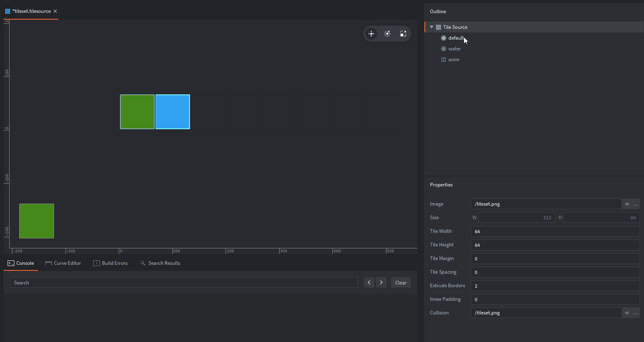Select the Scale tool in the viewport toolbar
This screenshot has height=342, width=644.
[x=403, y=34]
